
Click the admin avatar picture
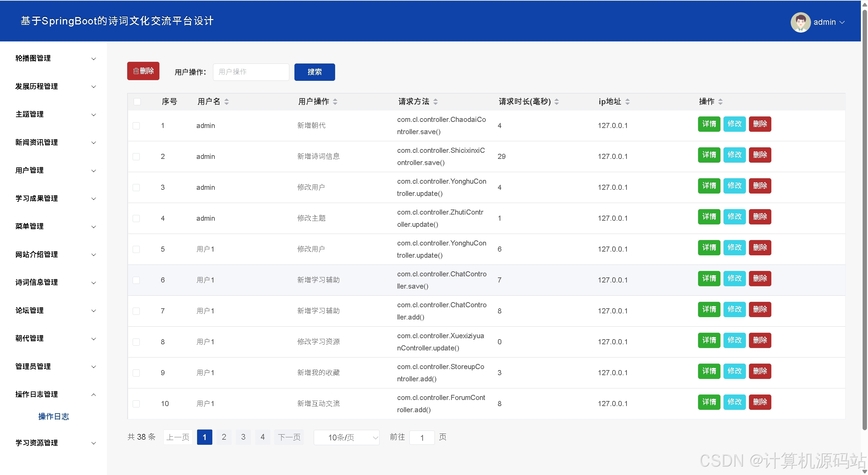[801, 22]
